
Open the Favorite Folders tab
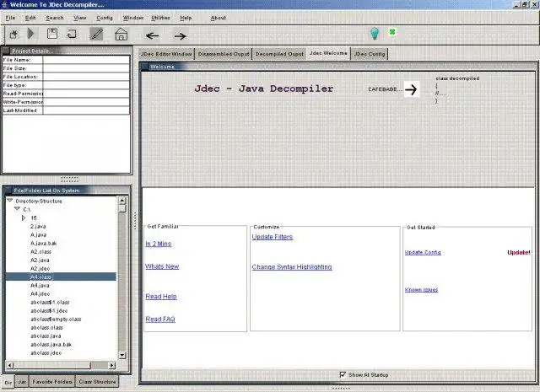point(52,382)
